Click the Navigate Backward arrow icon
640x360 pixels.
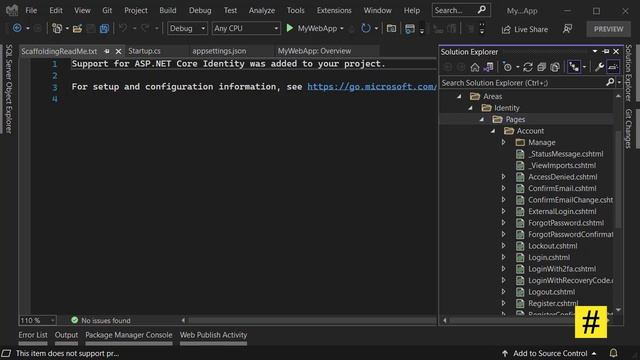tap(17, 28)
